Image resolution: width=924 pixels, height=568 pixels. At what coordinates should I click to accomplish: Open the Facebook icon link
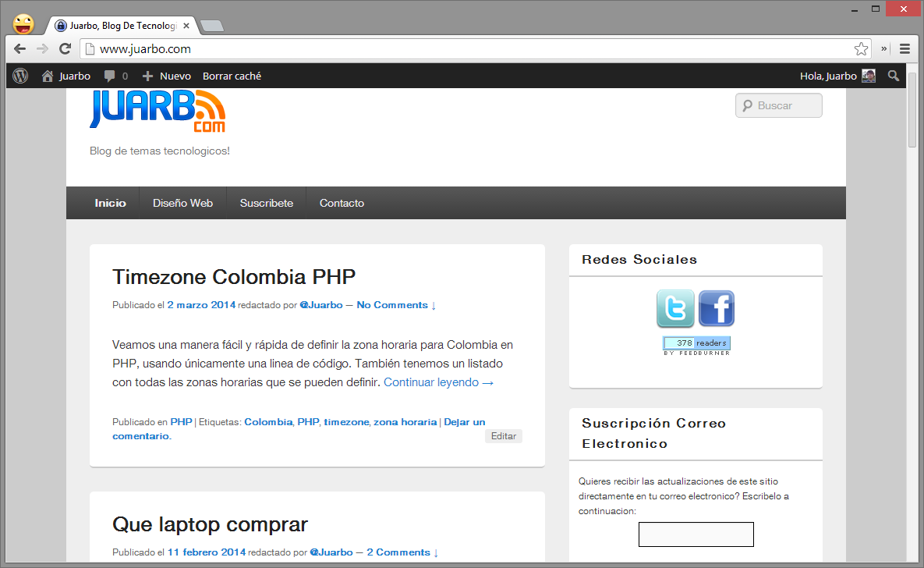[x=716, y=308]
